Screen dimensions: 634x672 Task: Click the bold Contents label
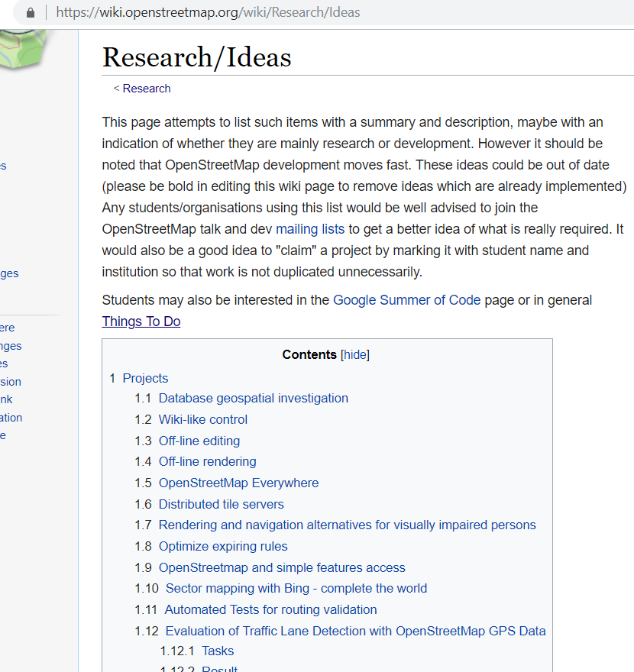pos(309,355)
